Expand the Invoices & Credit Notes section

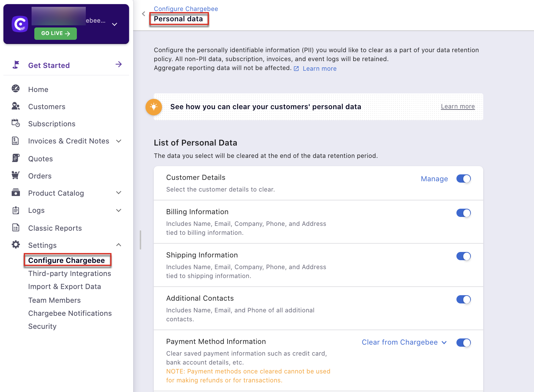tap(118, 141)
